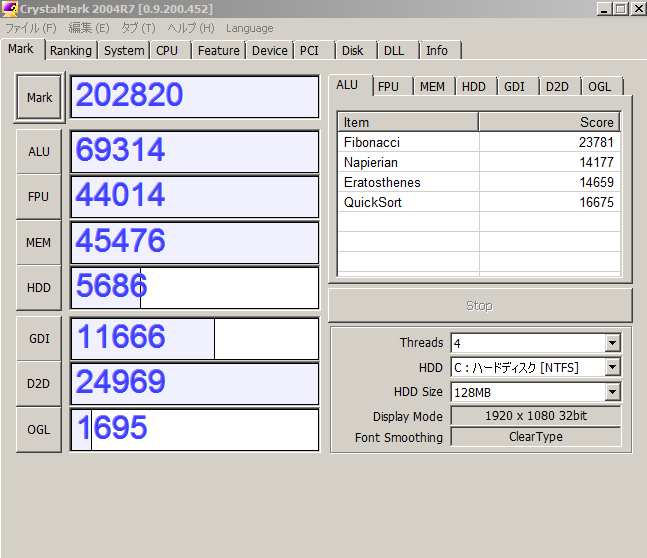Minimize the CrystalMark window
Viewport: 647px width, 558px height.
604,9
